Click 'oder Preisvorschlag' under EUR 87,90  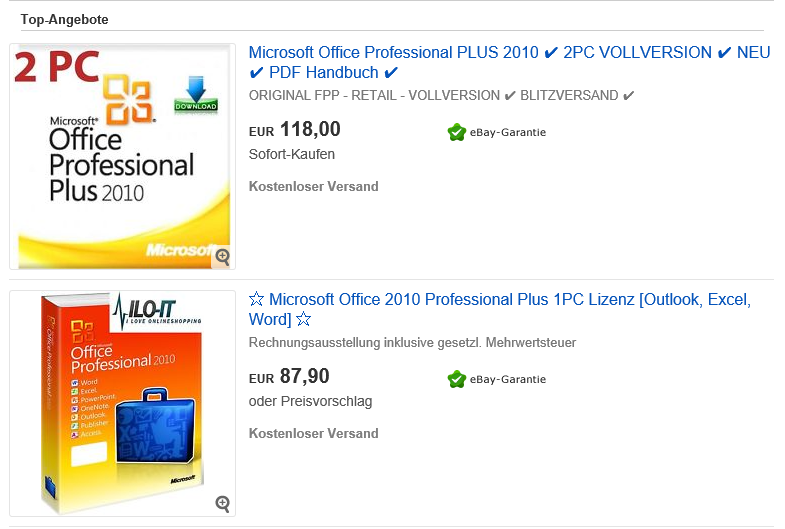coord(310,401)
